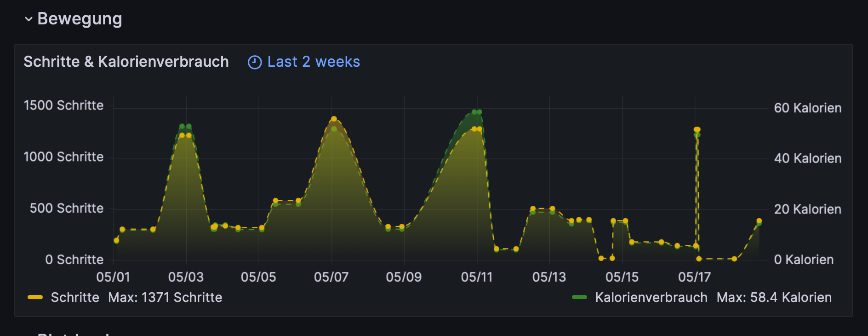868x336 pixels.
Task: Open the Schritte & Kalorienverbrauch panel title
Action: pyautogui.click(x=126, y=62)
